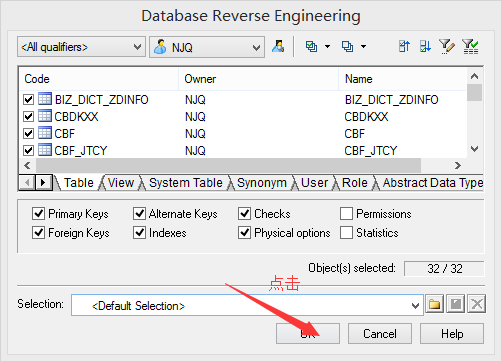Select CBF_JTCY in the Name column
This screenshot has height=362, width=502.
(x=371, y=151)
